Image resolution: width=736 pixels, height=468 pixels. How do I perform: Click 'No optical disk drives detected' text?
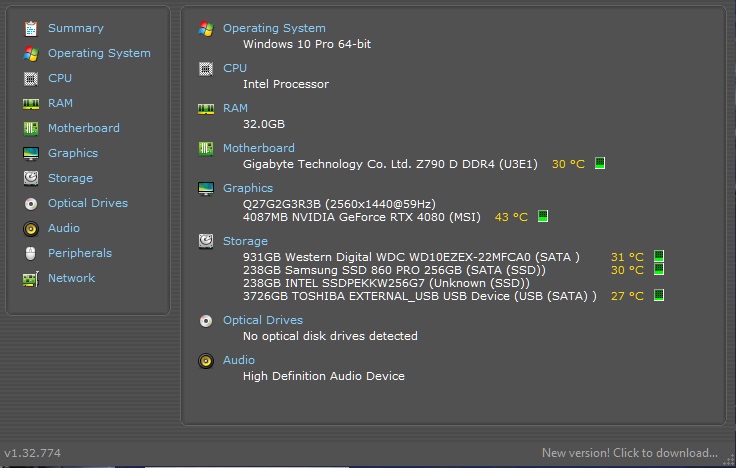[x=330, y=336]
